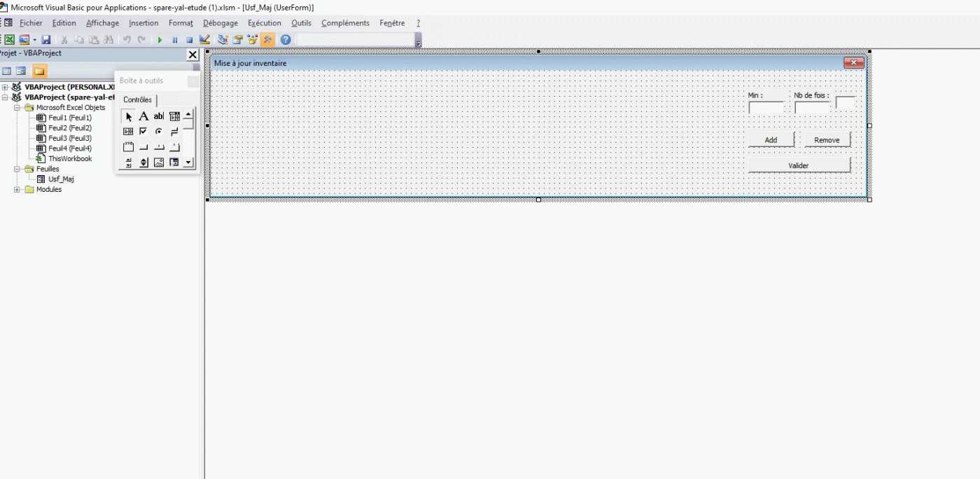This screenshot has width=980, height=479.
Task: Click the Add button on the form
Action: coord(771,139)
